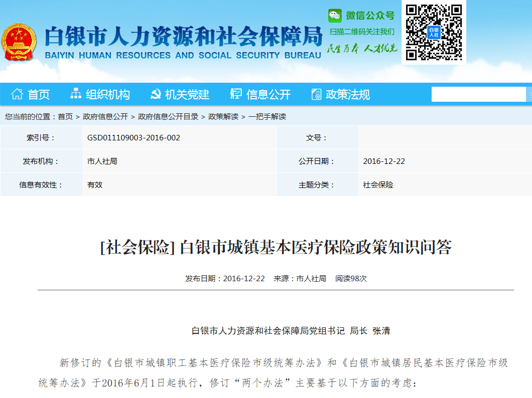The width and height of the screenshot is (532, 398).
Task: Click 政府信息公开 breadcrumb link
Action: (105, 116)
